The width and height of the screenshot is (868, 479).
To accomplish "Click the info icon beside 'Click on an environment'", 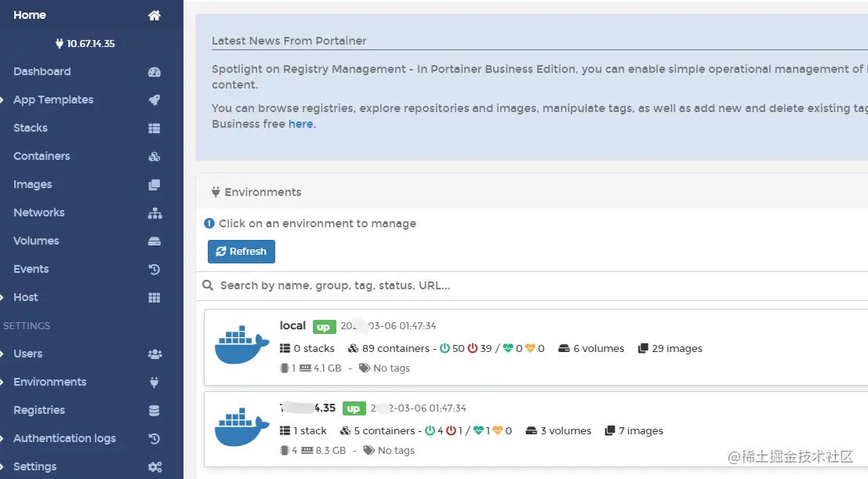I will [209, 223].
